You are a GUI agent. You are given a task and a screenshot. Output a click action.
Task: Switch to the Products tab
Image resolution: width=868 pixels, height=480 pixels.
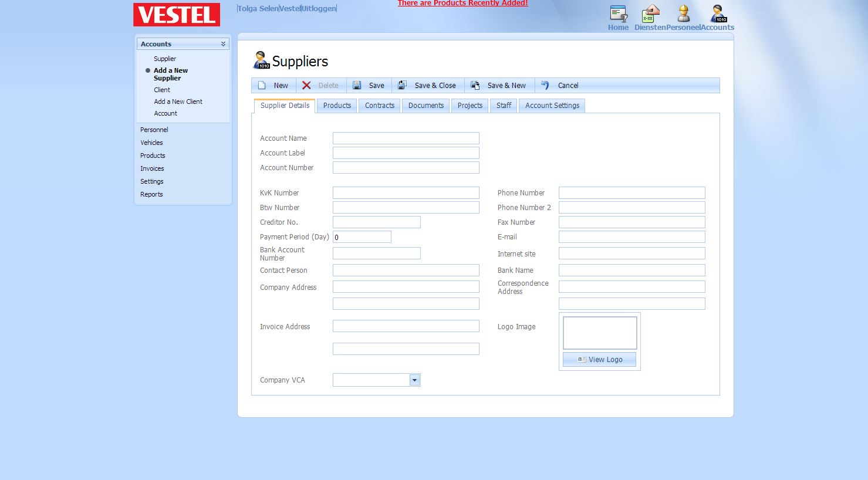pyautogui.click(x=337, y=106)
